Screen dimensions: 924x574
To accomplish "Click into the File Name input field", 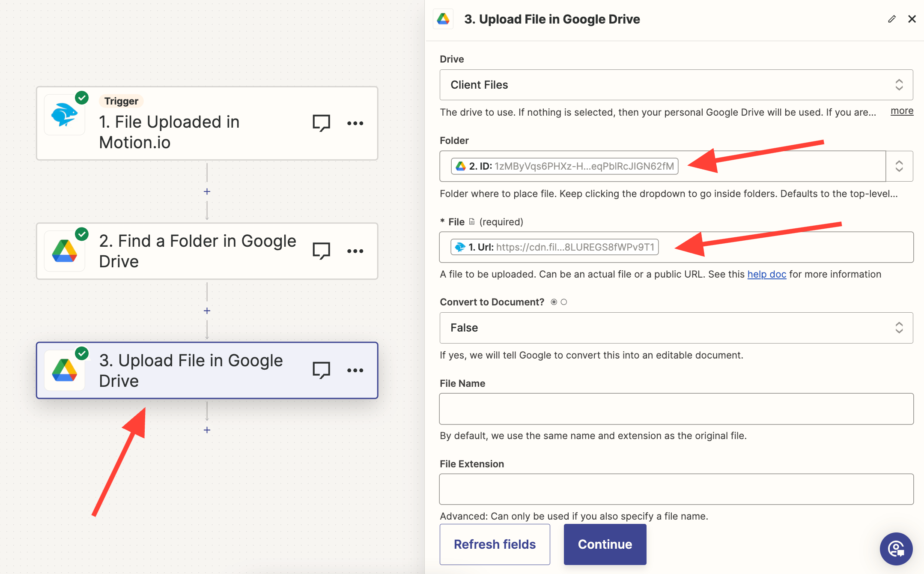I will 676,409.
